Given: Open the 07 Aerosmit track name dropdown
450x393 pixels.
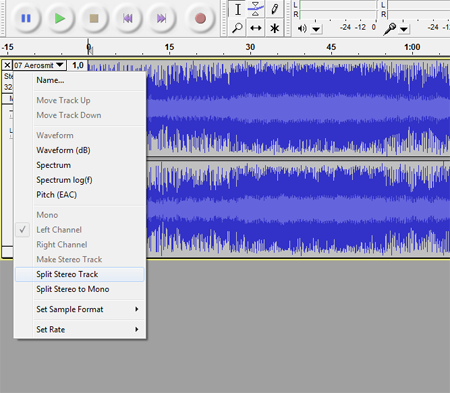Looking at the screenshot, I should tap(39, 65).
